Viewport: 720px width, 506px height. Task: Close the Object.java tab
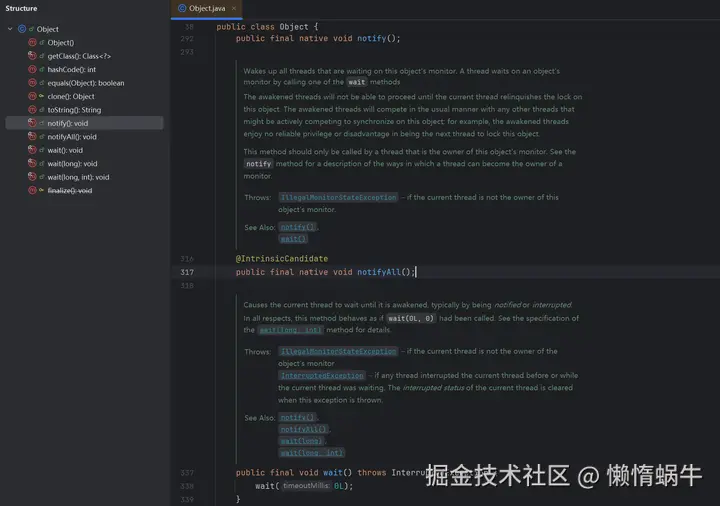point(234,8)
